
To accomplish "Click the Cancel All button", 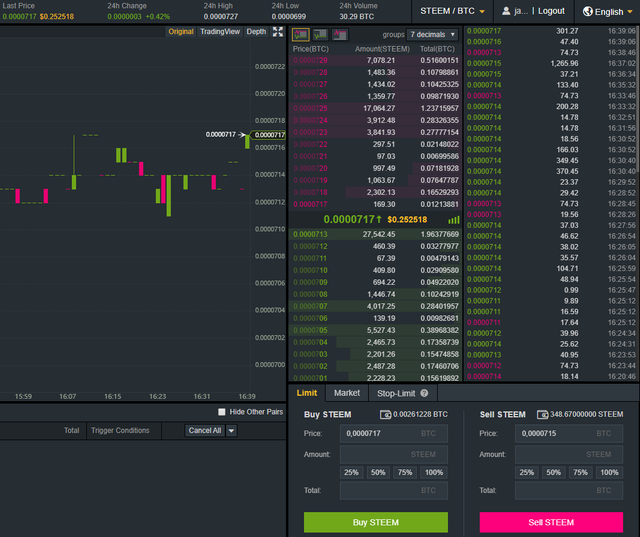I will coord(204,430).
